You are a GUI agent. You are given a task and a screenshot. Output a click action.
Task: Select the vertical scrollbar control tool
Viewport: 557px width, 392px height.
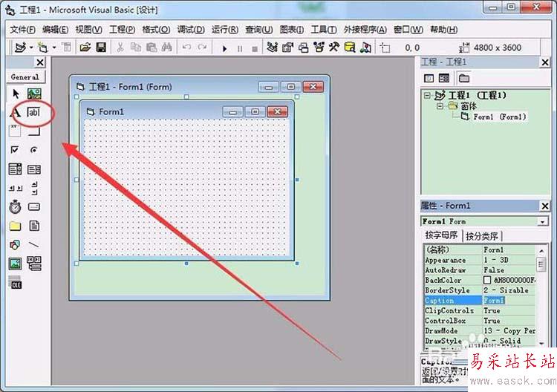pos(34,188)
